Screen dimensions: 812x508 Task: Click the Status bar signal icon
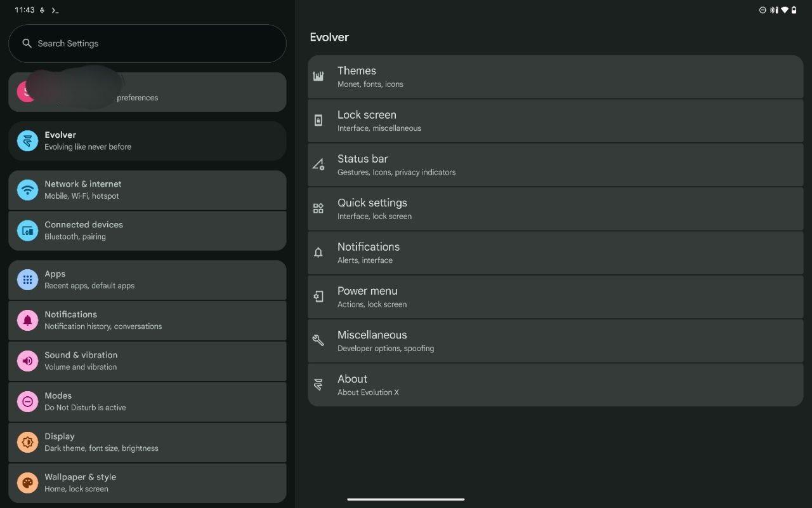click(x=318, y=164)
